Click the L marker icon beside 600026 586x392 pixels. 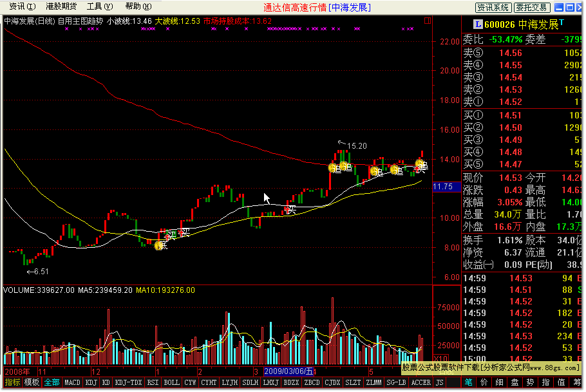coord(478,24)
